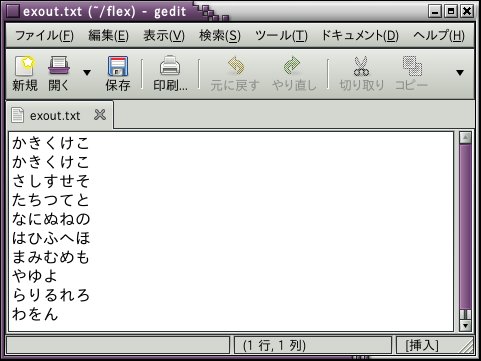Open the 編集(E) menu
The height and width of the screenshot is (361, 481).
[x=109, y=35]
